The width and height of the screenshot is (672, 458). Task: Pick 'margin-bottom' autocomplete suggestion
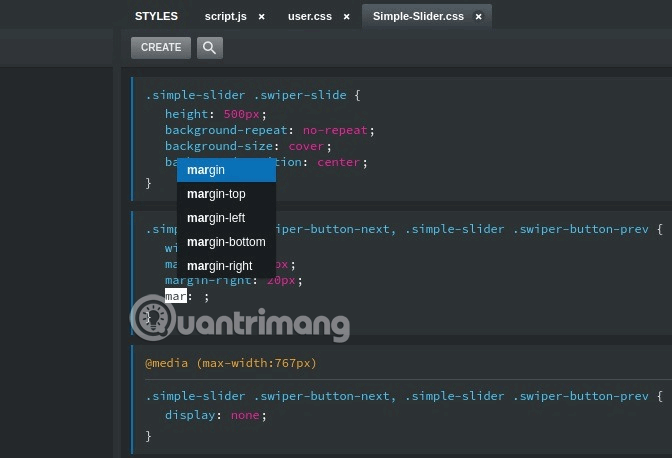pyautogui.click(x=226, y=242)
